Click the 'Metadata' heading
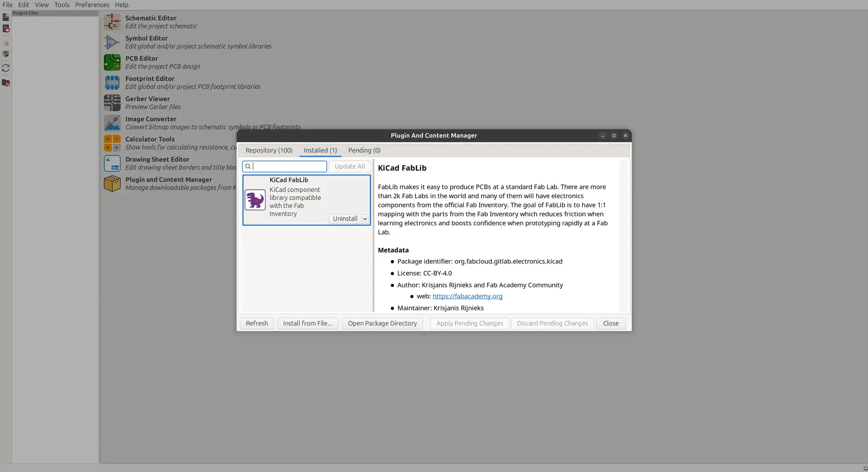 [393, 250]
